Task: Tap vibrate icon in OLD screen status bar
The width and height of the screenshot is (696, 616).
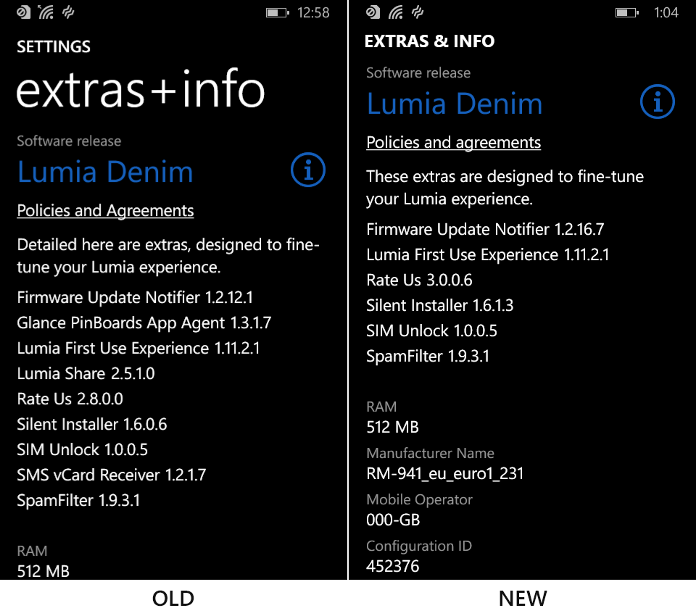Action: pos(68,12)
